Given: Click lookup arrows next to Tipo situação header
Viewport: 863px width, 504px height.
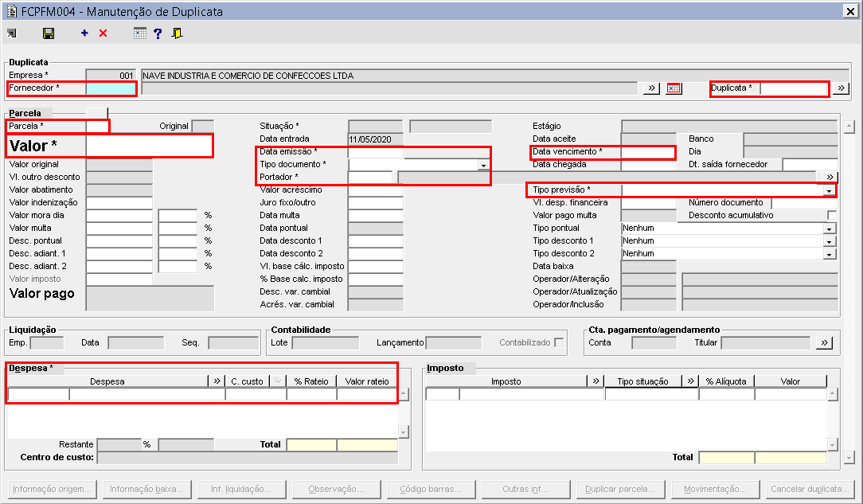Looking at the screenshot, I should pyautogui.click(x=690, y=381).
